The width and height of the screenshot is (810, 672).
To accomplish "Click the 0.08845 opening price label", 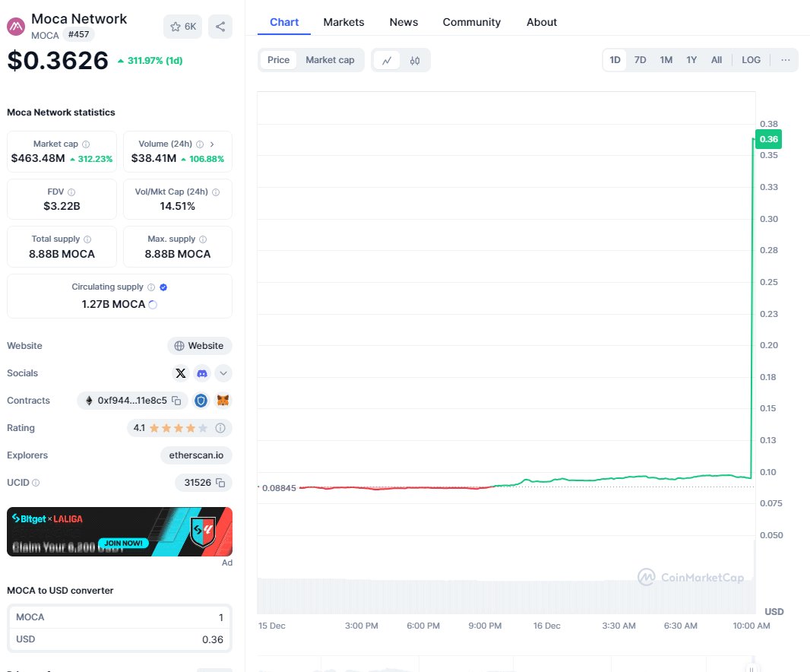I will [x=279, y=488].
